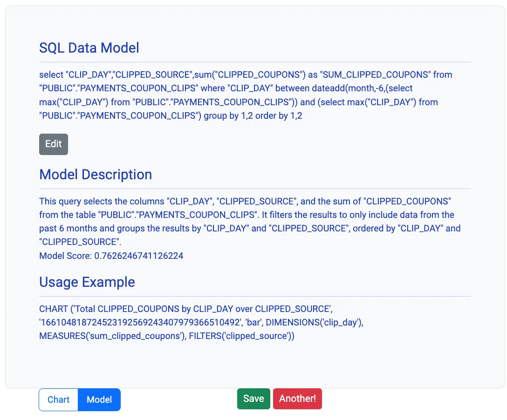Click the Model Score value
This screenshot has width=507, height=420.
coord(139,256)
